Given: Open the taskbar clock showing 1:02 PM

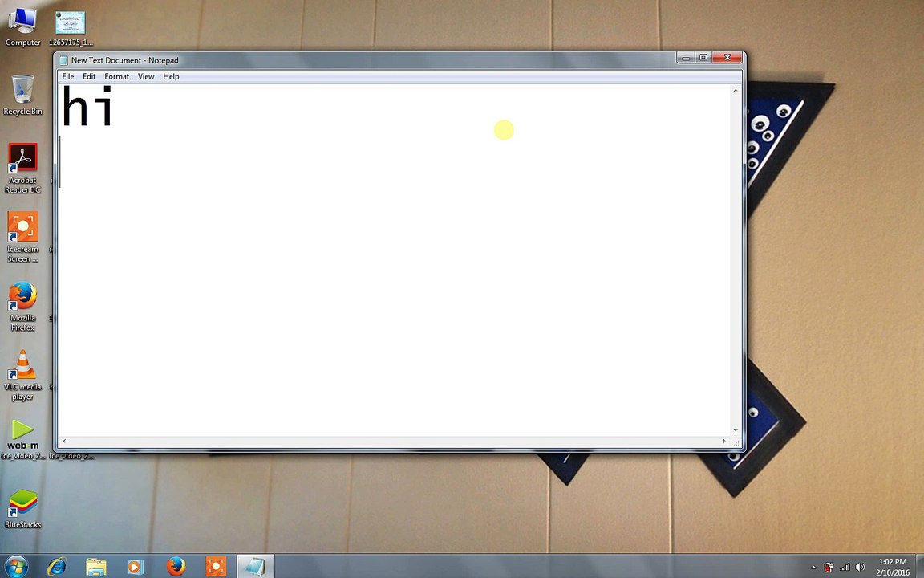Looking at the screenshot, I should [x=892, y=567].
